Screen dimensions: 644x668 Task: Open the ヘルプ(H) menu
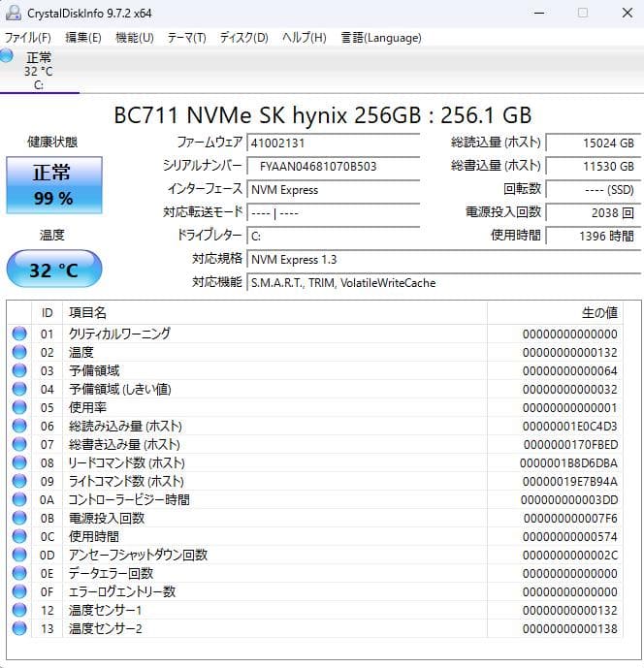click(x=304, y=38)
